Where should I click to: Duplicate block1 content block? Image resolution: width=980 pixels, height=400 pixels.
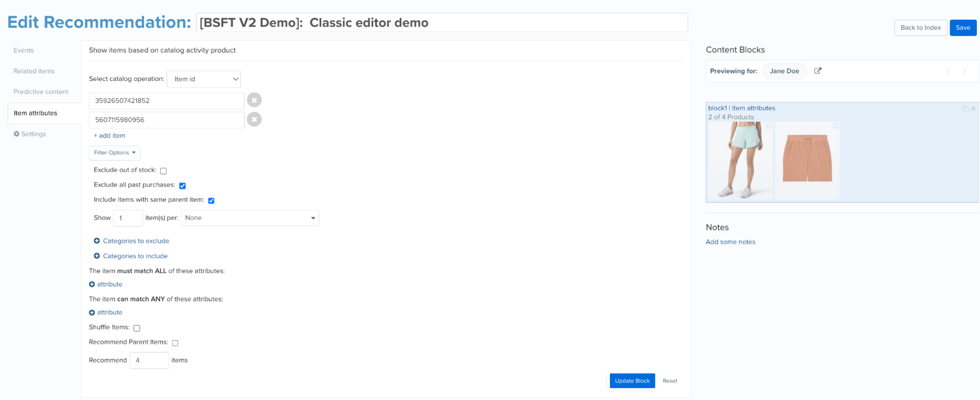pos(965,108)
